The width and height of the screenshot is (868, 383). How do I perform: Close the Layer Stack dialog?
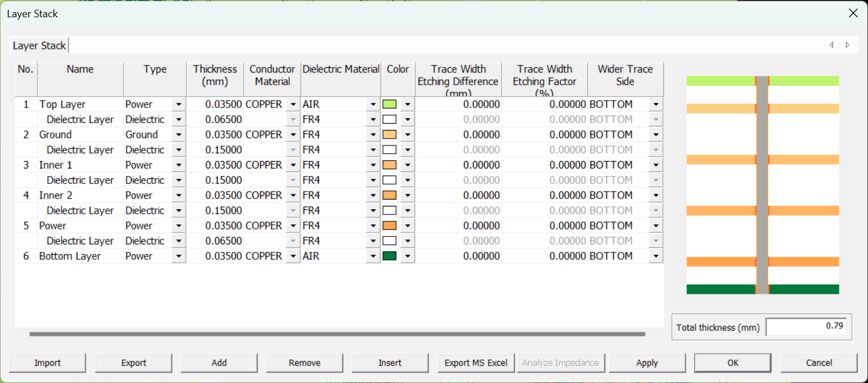(x=853, y=13)
